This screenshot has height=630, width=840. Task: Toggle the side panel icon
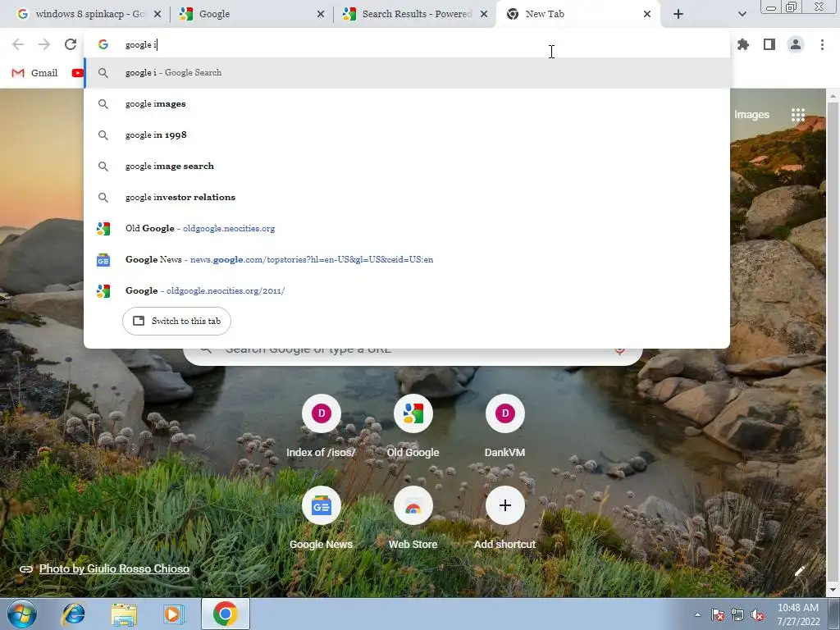[x=769, y=44]
